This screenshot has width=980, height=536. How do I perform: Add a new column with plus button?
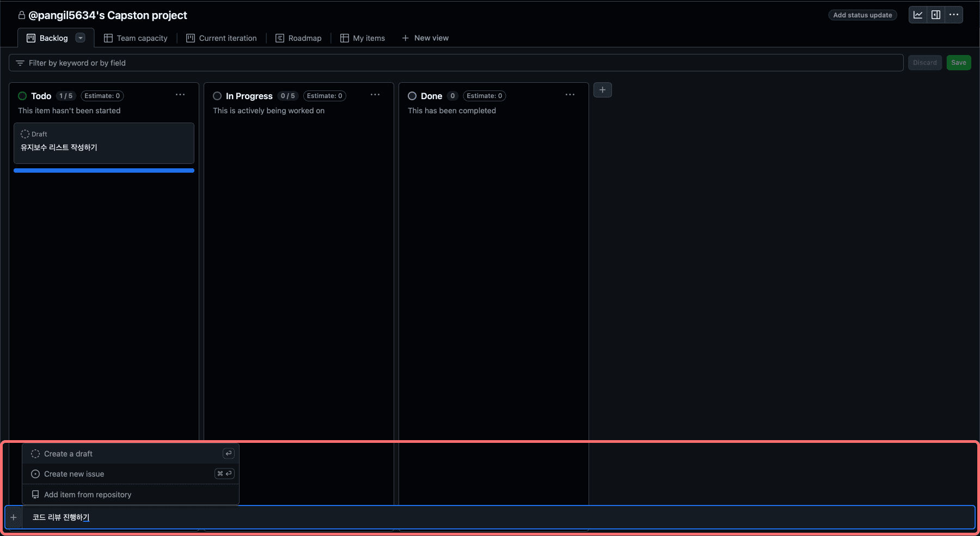tap(603, 90)
